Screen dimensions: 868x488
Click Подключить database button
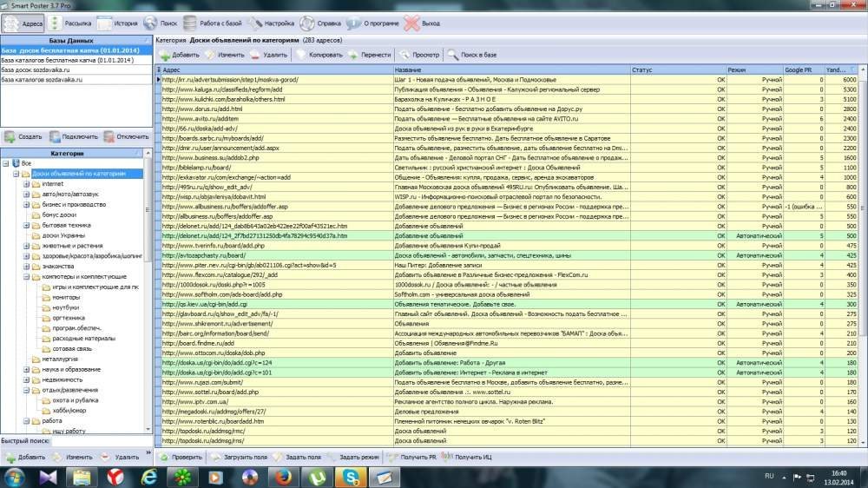74,136
